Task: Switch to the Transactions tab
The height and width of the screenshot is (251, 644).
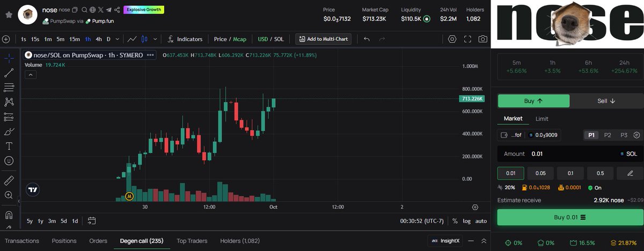Action: (x=22, y=241)
